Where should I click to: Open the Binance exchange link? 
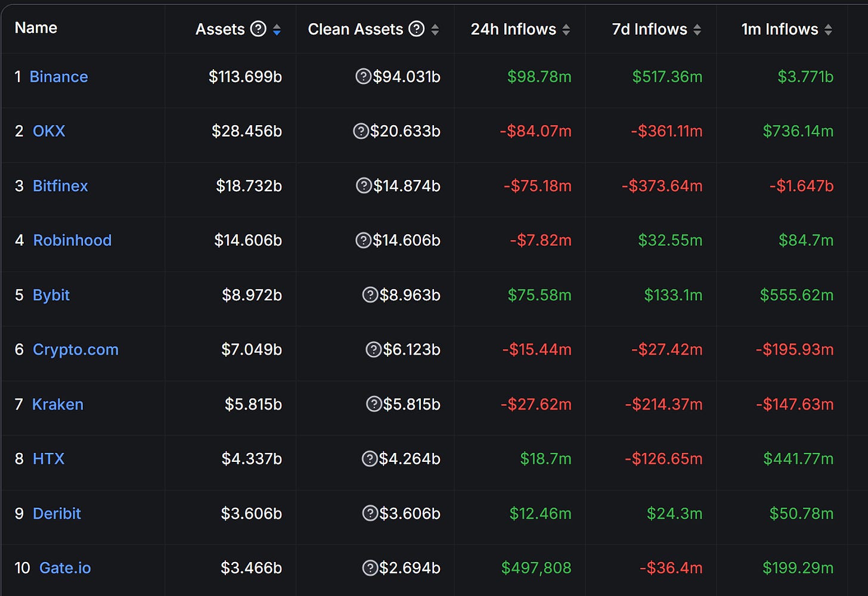pos(58,77)
